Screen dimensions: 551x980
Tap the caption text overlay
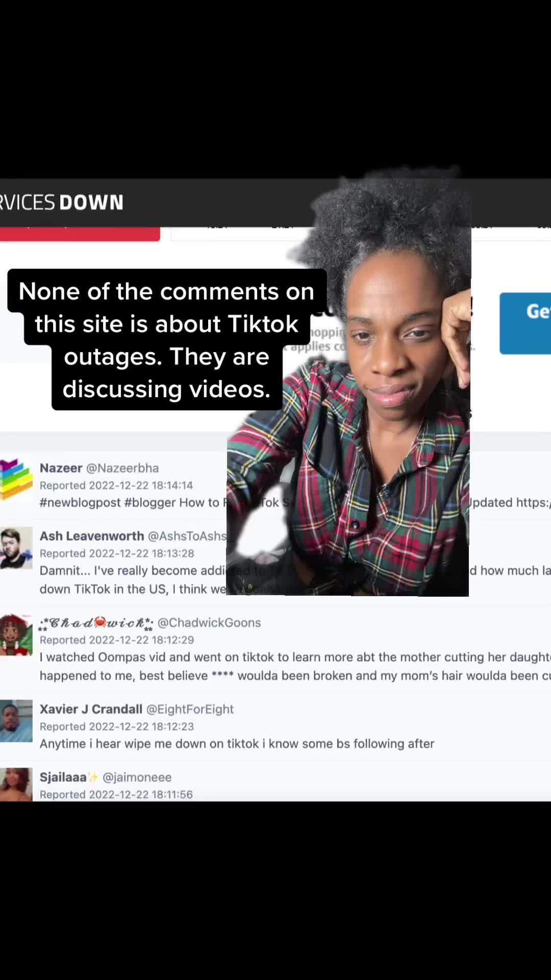(x=167, y=340)
